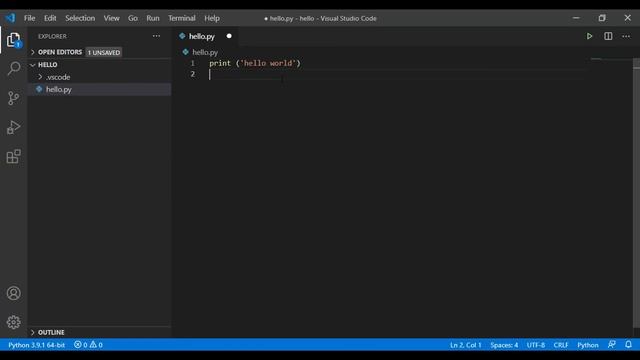Run Python file with play icon
The image size is (640, 360).
point(589,36)
